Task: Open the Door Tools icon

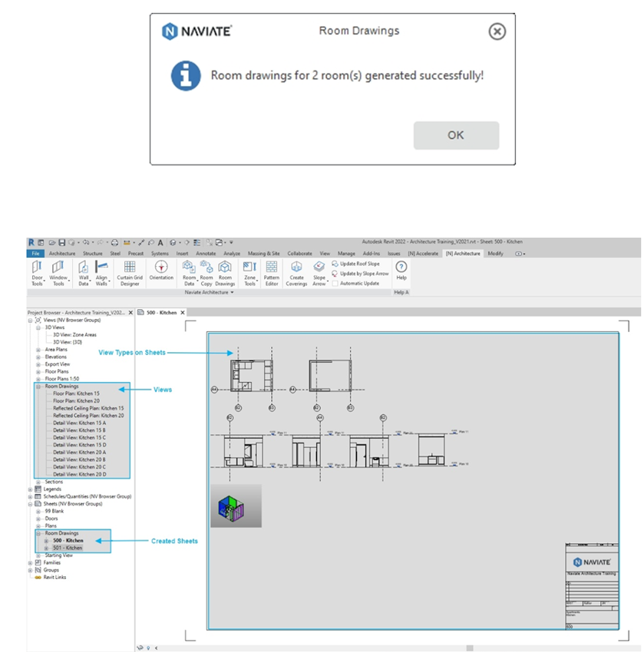Action: pyautogui.click(x=37, y=273)
